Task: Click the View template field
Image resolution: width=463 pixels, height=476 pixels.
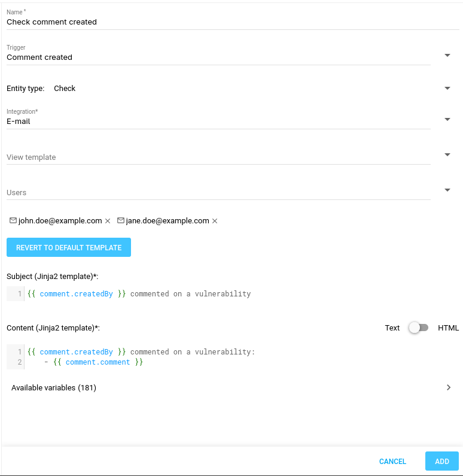Action: [x=218, y=157]
